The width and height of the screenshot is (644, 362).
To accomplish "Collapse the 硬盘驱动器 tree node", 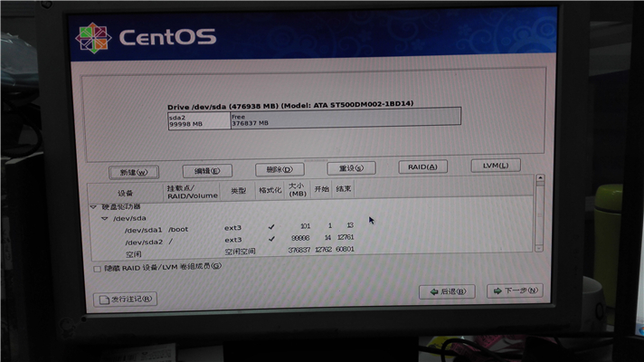I will pyautogui.click(x=94, y=207).
